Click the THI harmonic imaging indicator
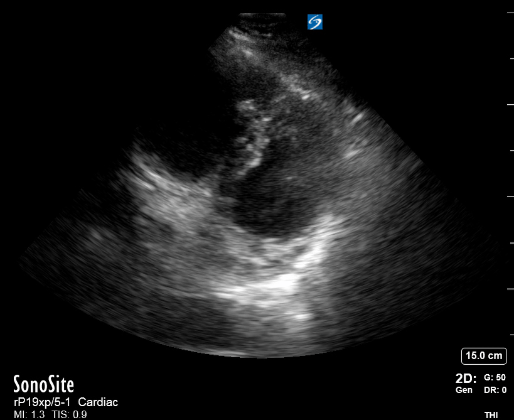Screen dimensions: 514x420 [491, 415]
